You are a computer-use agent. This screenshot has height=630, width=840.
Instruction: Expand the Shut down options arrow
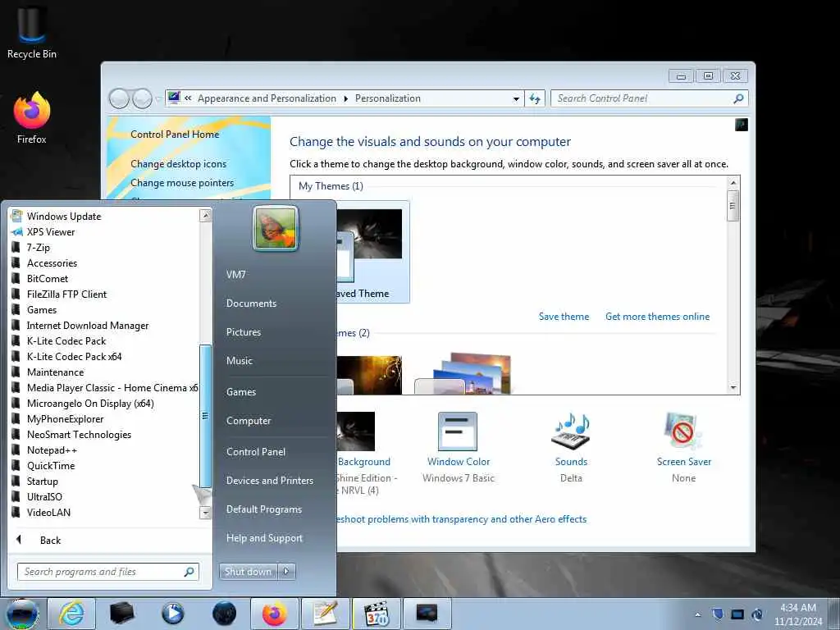tap(286, 572)
